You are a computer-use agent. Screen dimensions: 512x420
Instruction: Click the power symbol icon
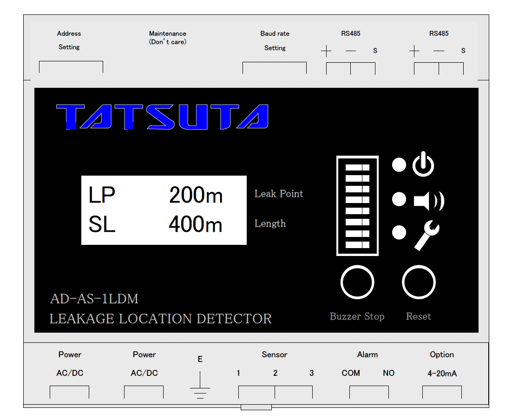pyautogui.click(x=423, y=164)
